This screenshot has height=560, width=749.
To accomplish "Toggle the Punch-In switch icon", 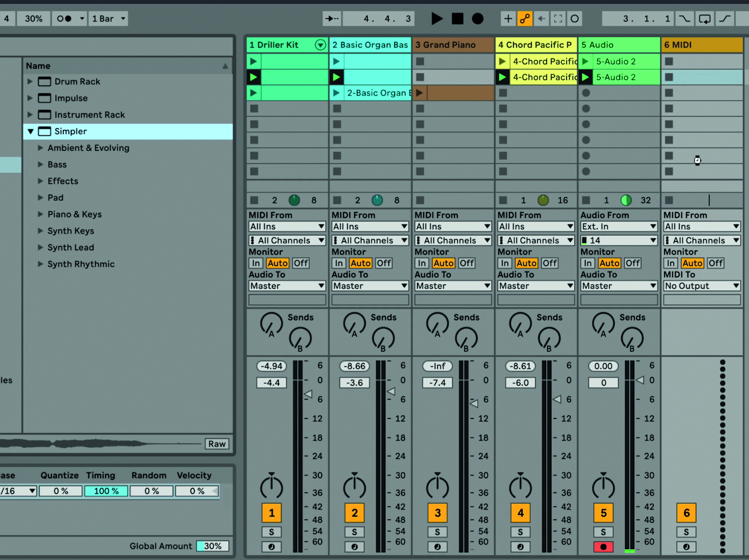I will click(684, 19).
